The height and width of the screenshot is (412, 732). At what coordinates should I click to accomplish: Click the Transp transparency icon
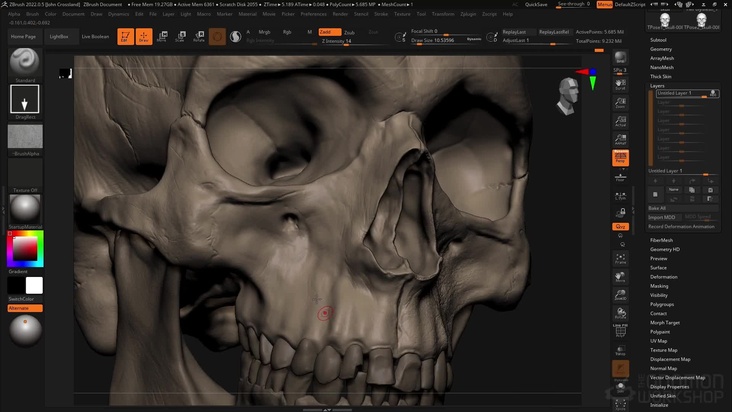[620, 350]
